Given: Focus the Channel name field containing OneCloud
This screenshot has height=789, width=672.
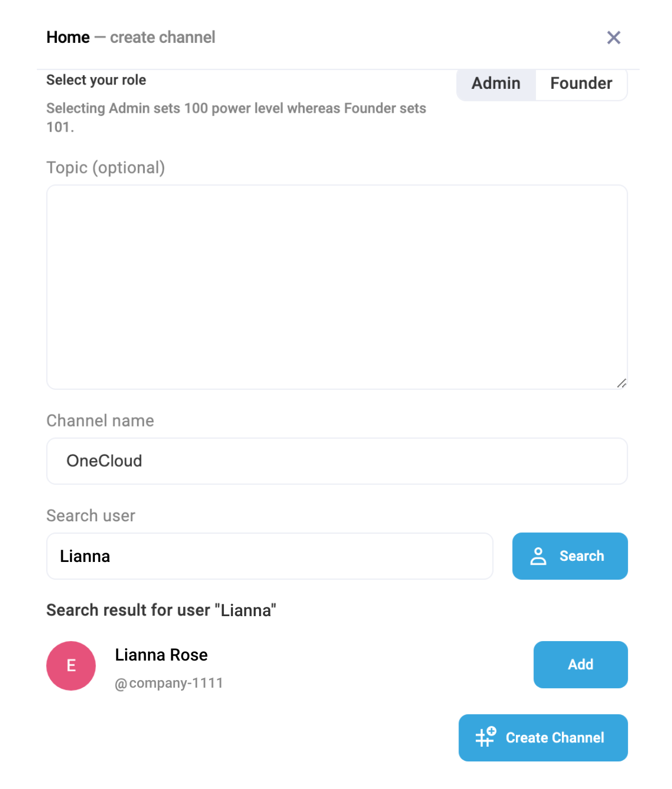Looking at the screenshot, I should coord(337,461).
